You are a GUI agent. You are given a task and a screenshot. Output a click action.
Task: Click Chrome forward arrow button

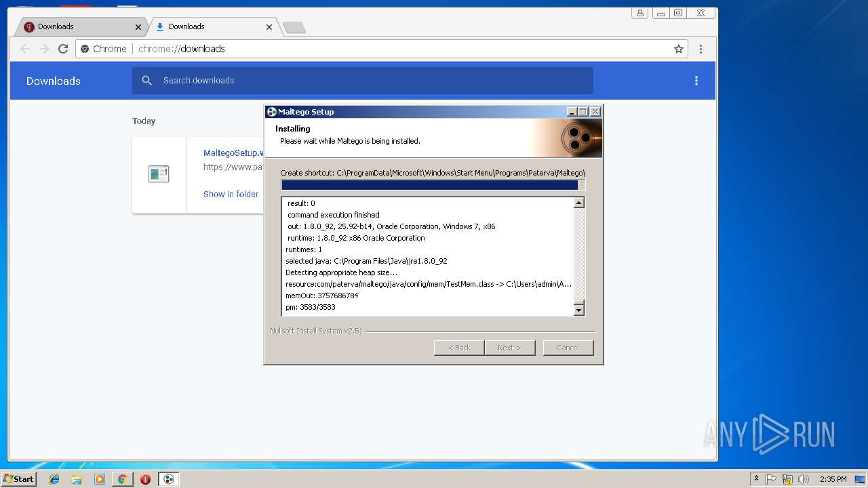pyautogui.click(x=44, y=49)
